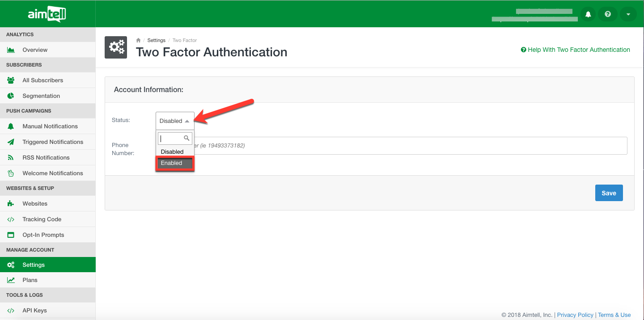Select Enabled from the status list

click(x=175, y=163)
